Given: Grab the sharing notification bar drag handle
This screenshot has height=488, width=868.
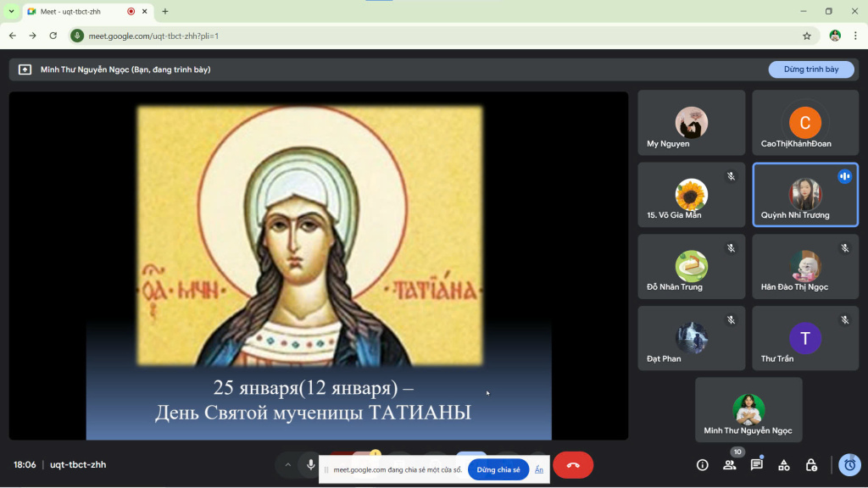Looking at the screenshot, I should pos(326,469).
